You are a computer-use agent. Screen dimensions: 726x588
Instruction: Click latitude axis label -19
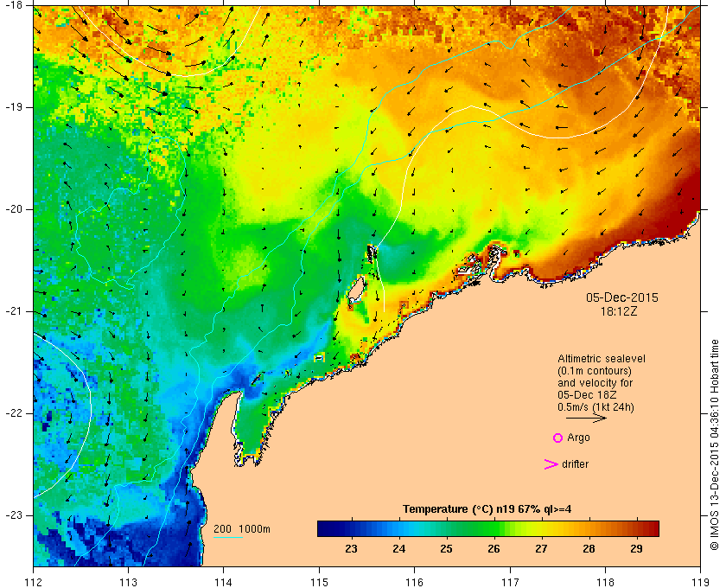[14, 107]
